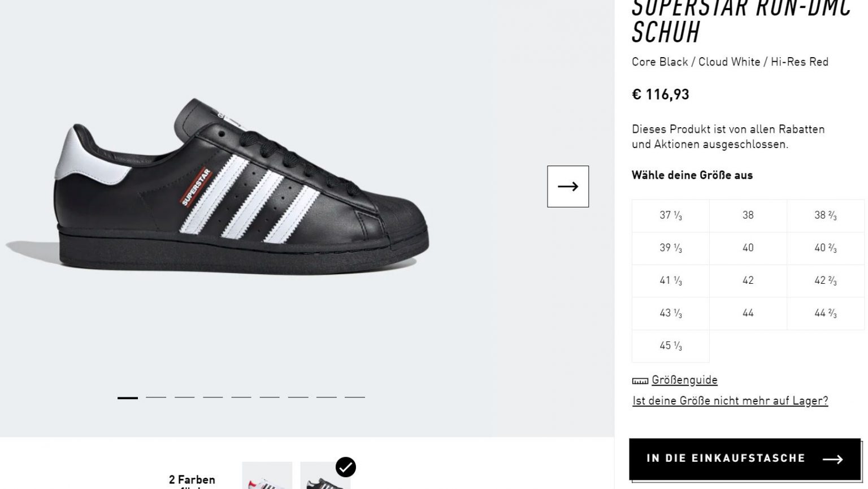The height and width of the screenshot is (489, 868).
Task: Jump to the last carousel image indicator
Action: (x=355, y=397)
